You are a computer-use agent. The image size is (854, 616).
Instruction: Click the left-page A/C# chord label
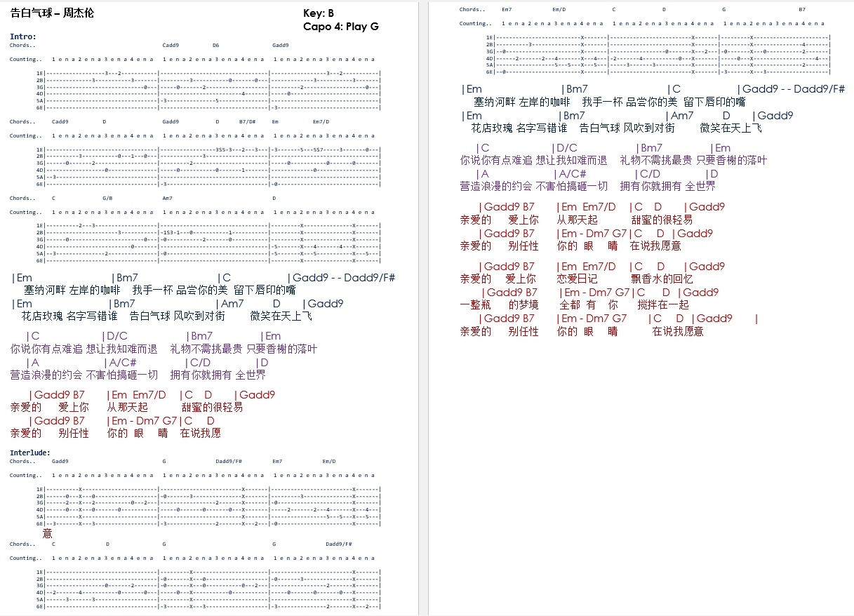(120, 363)
